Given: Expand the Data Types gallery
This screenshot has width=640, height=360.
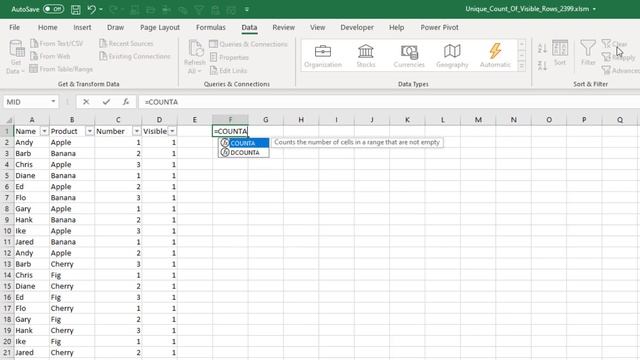Looking at the screenshot, I should [x=522, y=66].
